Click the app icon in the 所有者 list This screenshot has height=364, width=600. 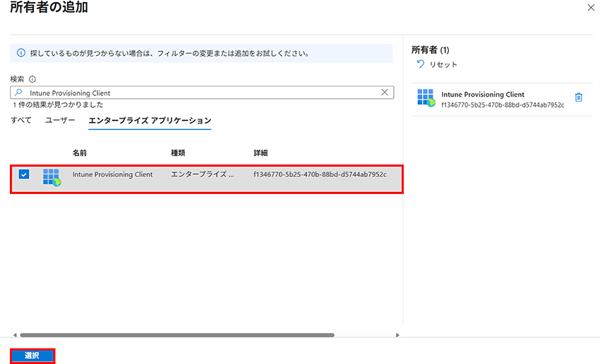click(x=426, y=98)
